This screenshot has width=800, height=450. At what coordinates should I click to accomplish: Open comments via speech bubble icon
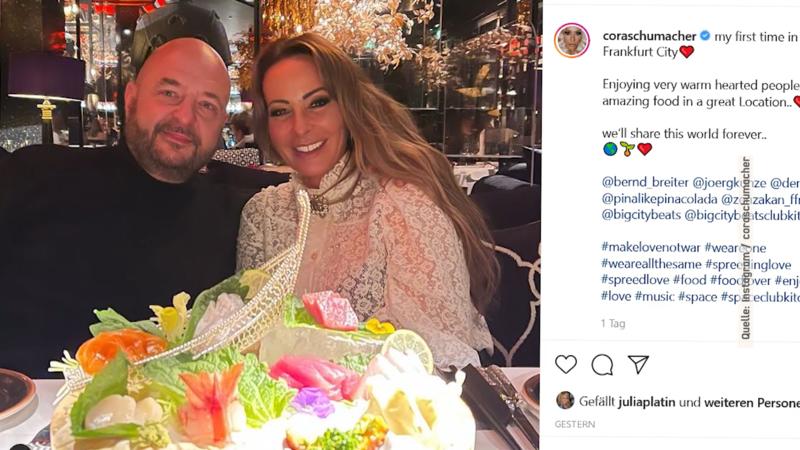pyautogui.click(x=602, y=365)
